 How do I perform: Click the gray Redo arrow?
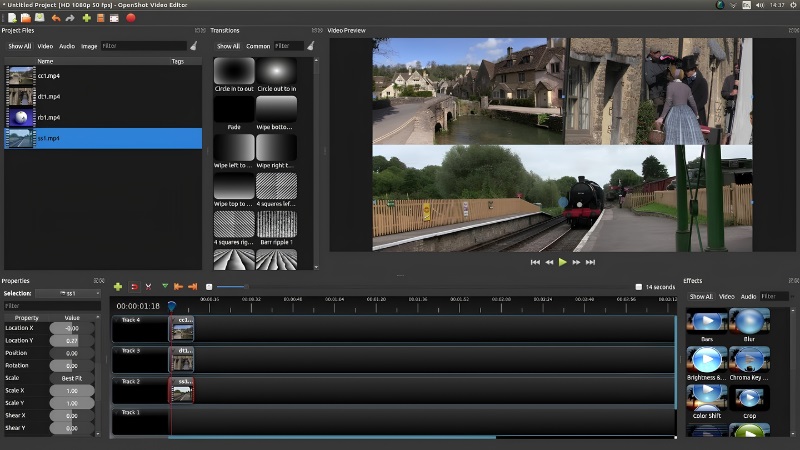(70, 18)
